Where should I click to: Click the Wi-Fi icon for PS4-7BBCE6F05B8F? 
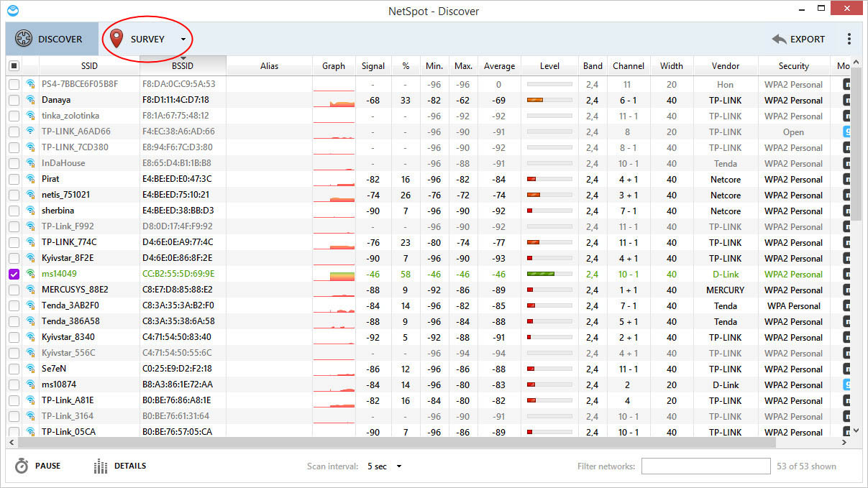point(30,84)
